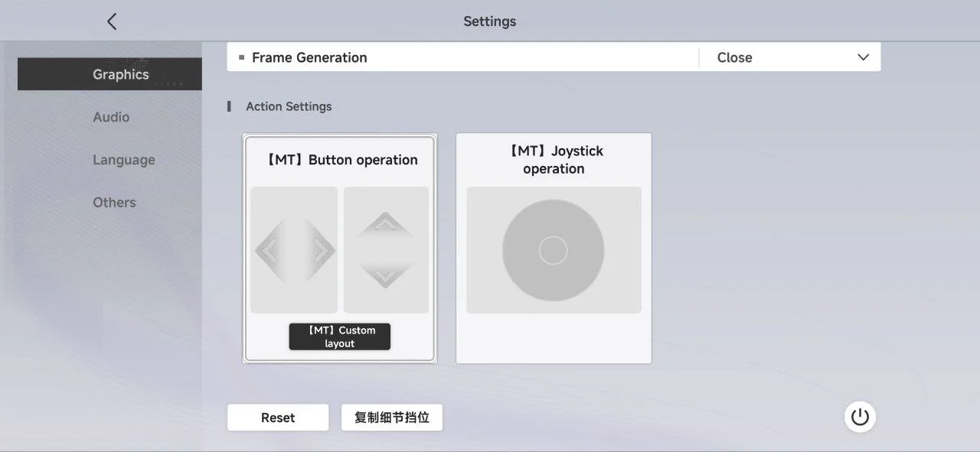Viewport: 980px width, 452px height.
Task: Click the Frame Generation label
Action: click(x=309, y=57)
